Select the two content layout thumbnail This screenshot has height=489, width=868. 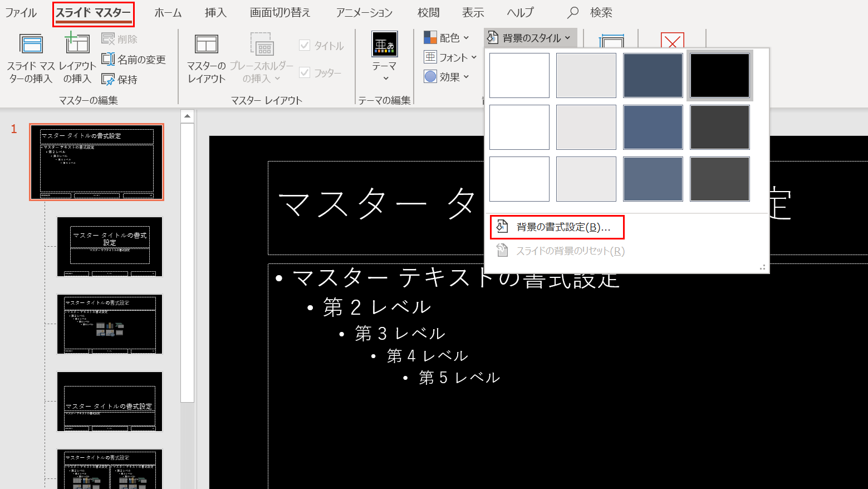pos(110,469)
